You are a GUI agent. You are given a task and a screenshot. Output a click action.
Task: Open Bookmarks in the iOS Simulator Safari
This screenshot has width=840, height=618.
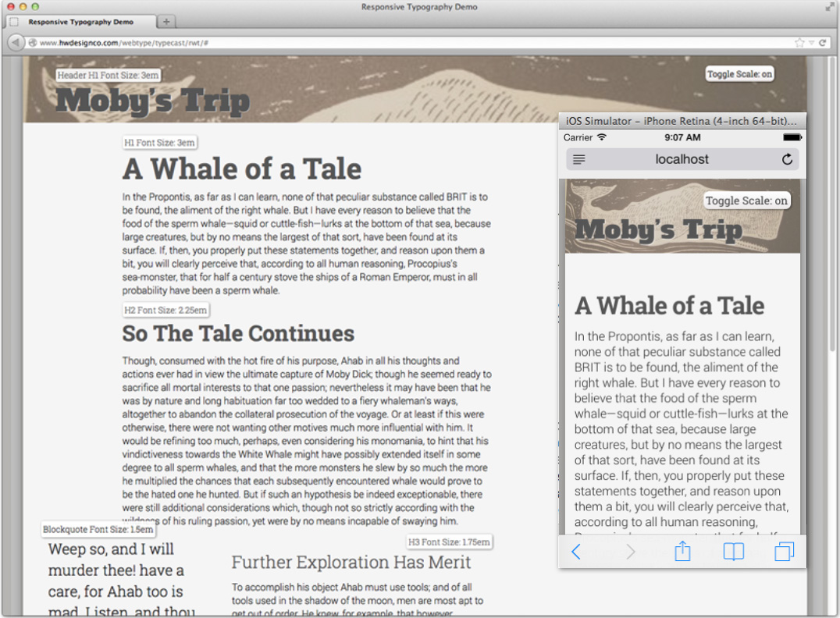[733, 552]
